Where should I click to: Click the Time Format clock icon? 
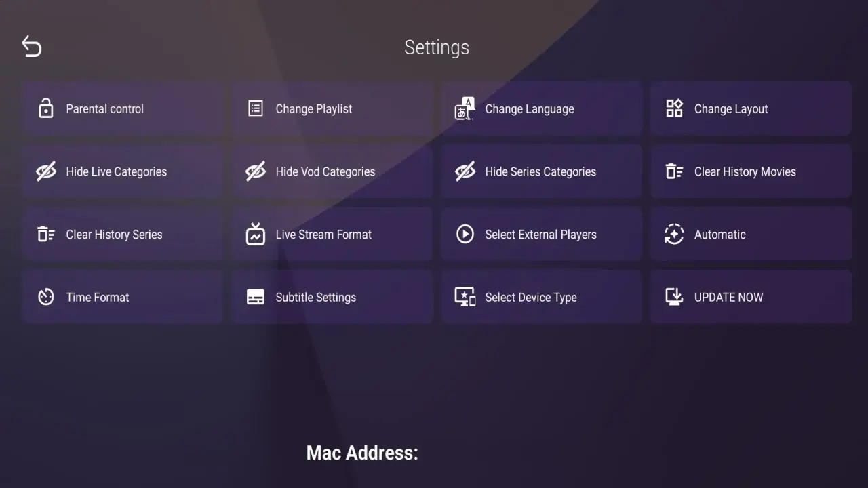coord(45,297)
